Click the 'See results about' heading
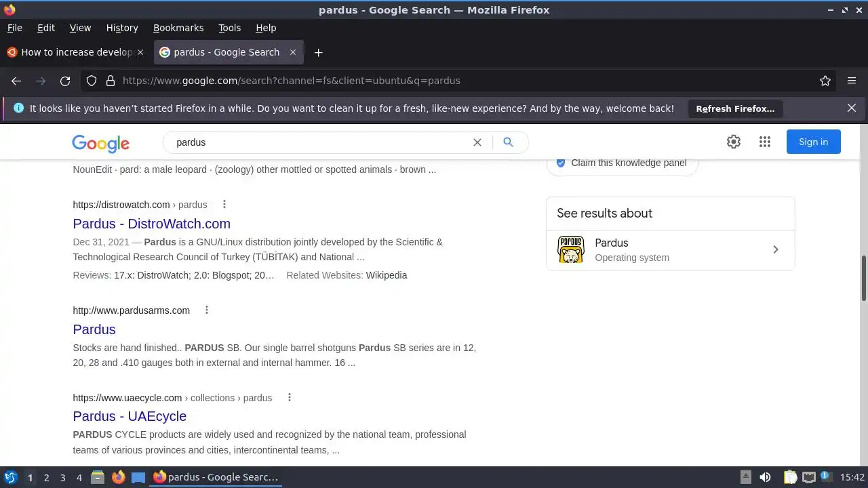Viewport: 868px width, 488px height. 605,213
